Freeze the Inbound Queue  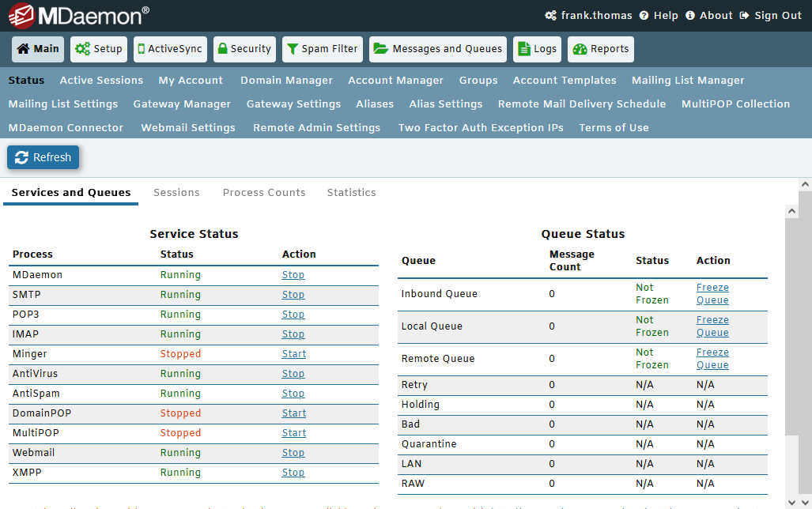[x=712, y=294]
